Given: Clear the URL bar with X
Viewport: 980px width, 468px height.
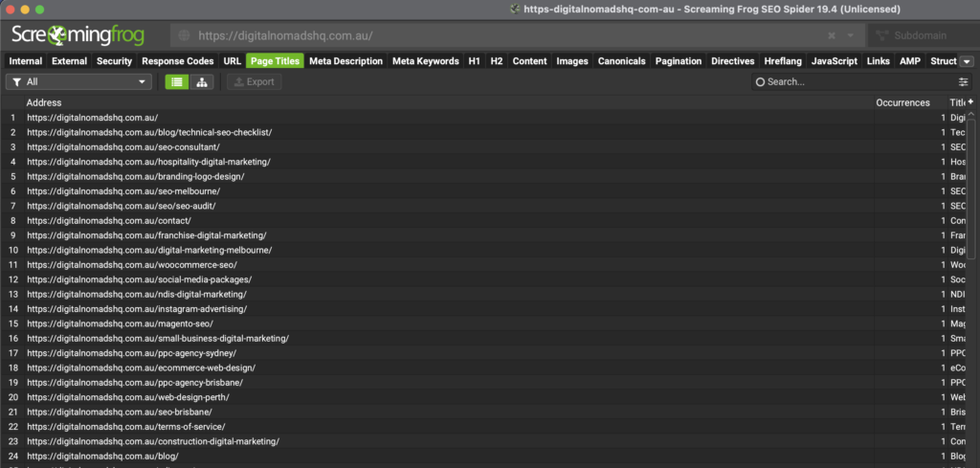Looking at the screenshot, I should pos(832,36).
